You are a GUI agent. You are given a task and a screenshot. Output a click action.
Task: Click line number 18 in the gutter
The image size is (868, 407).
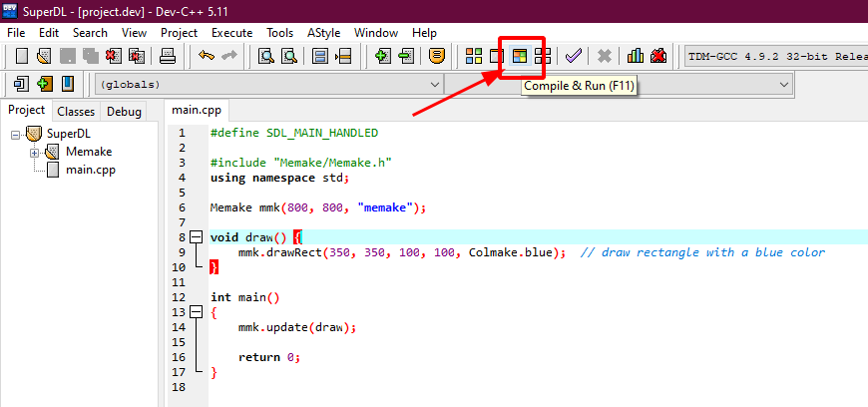click(x=179, y=387)
